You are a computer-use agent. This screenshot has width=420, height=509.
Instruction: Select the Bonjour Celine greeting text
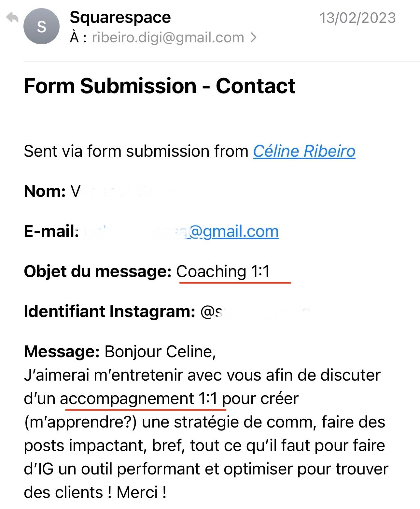(x=160, y=352)
